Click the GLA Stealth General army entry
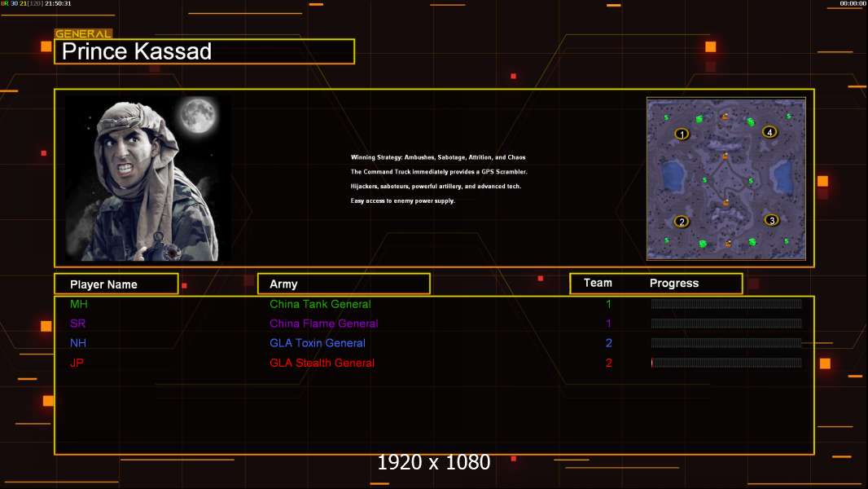Screen dimensions: 868x489 tap(322, 363)
